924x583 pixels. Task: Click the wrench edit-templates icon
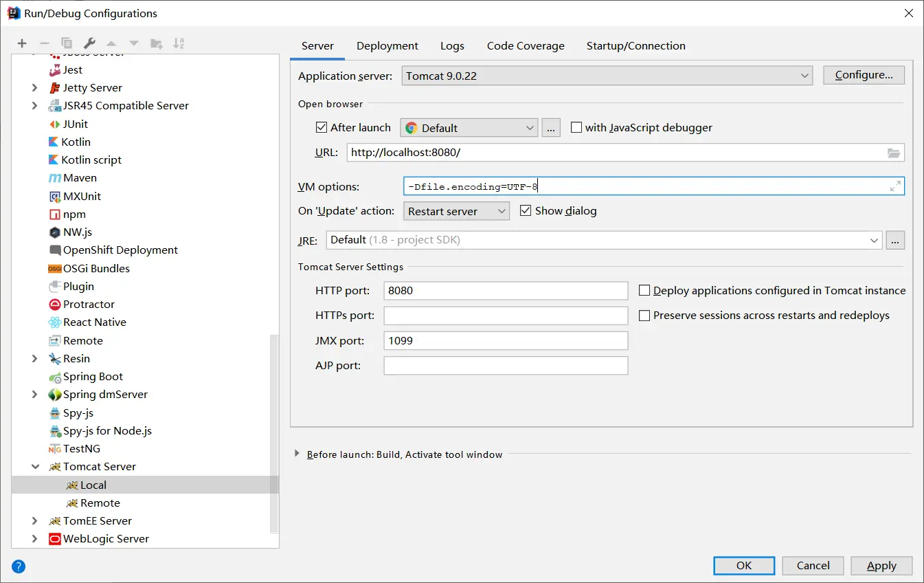tap(89, 43)
